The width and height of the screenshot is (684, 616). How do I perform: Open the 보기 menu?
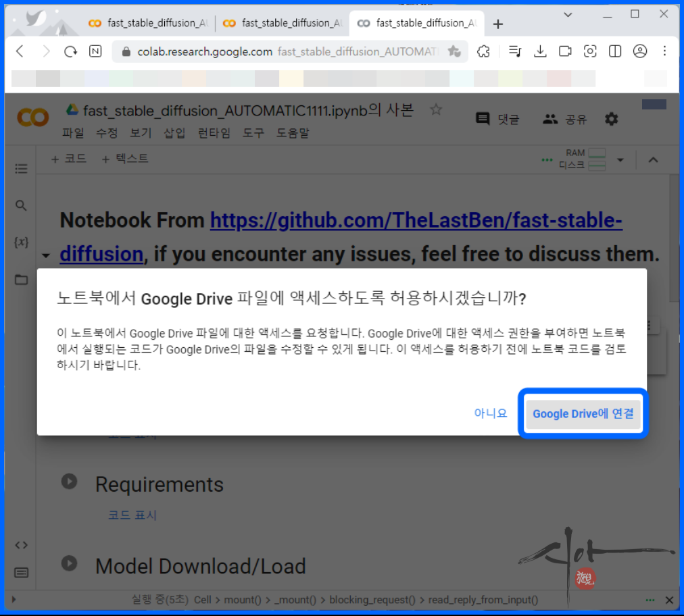[141, 132]
